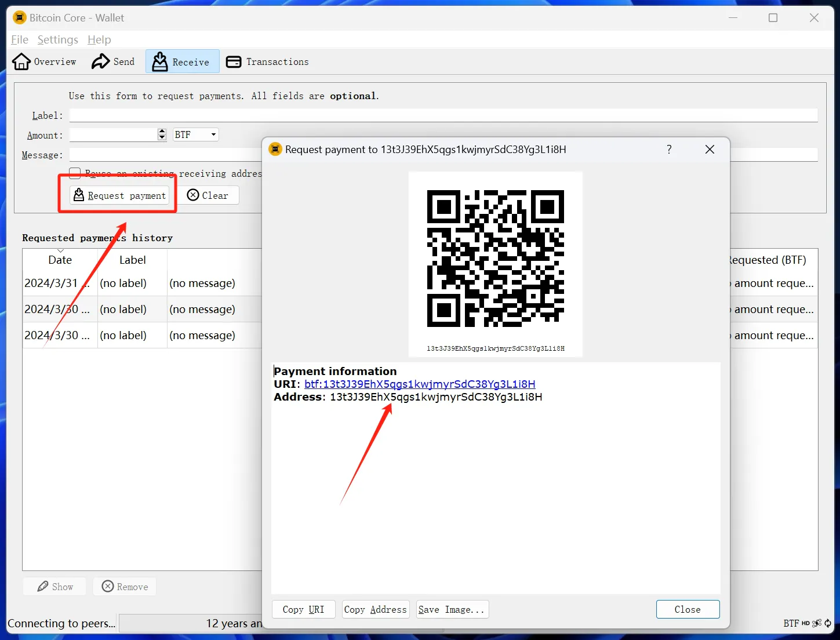Open the Transactions tab
840x640 pixels.
267,61
